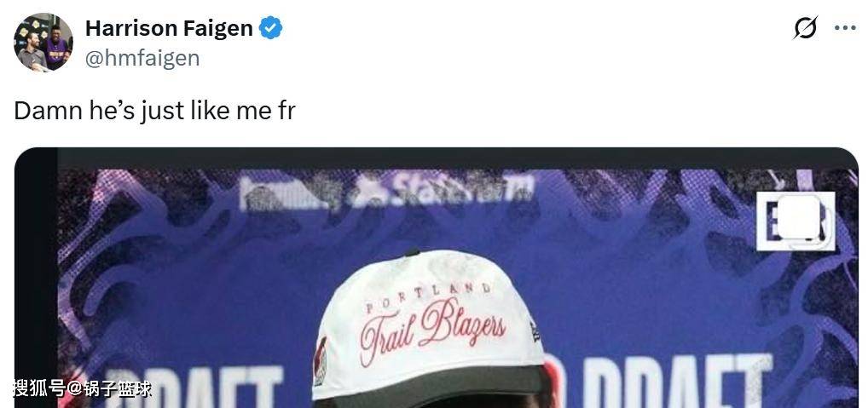Open the @hmfaigen handle link
Image resolution: width=868 pixels, height=408 pixels.
(142, 58)
